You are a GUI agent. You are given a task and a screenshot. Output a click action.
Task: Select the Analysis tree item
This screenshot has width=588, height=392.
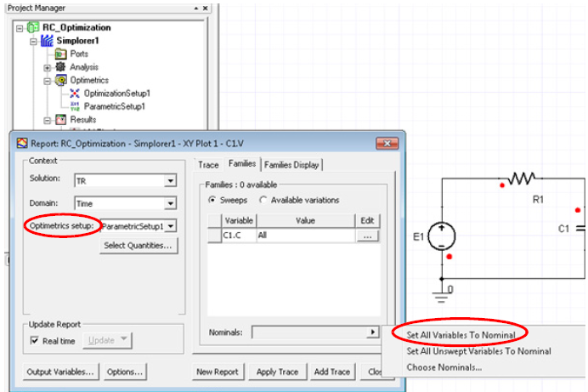point(84,67)
